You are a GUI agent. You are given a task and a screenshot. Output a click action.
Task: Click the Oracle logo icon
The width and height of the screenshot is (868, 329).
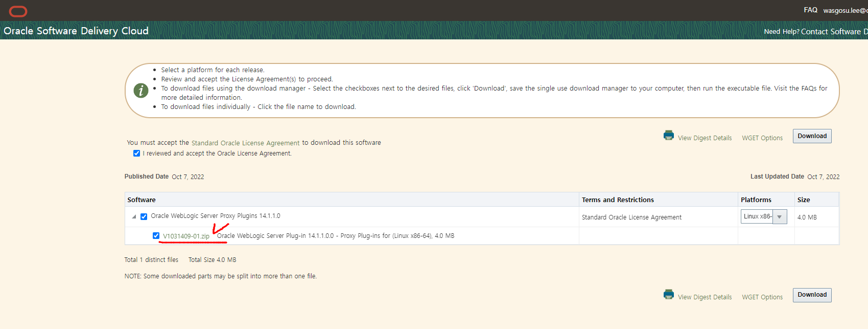pos(18,11)
